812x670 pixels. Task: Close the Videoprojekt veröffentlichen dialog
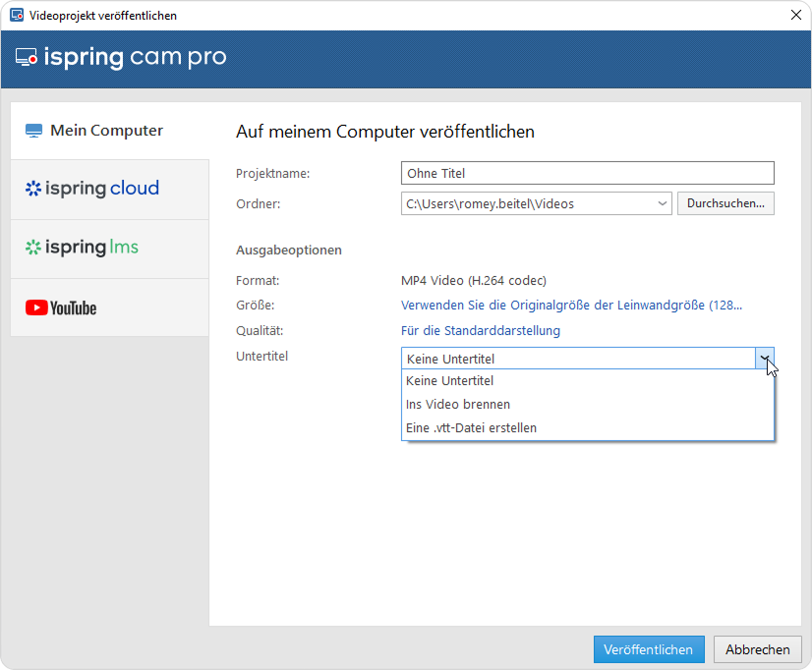coord(796,15)
